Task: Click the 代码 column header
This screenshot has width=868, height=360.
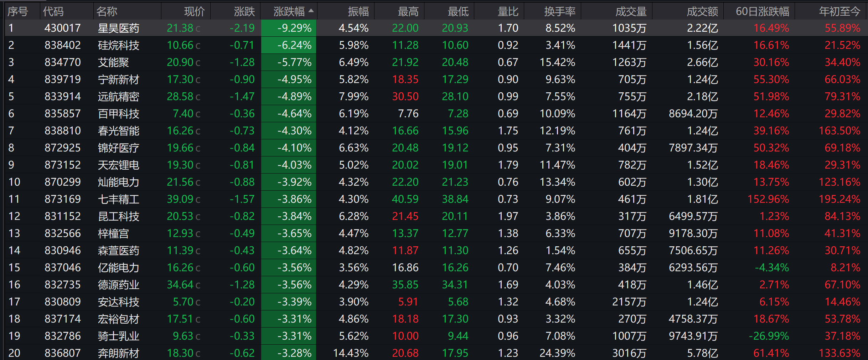Action: click(53, 11)
